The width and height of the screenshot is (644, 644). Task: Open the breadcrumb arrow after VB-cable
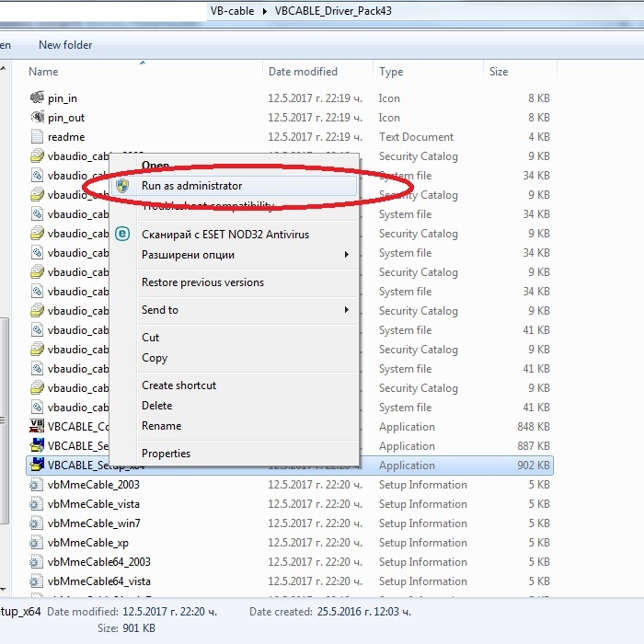pyautogui.click(x=265, y=11)
